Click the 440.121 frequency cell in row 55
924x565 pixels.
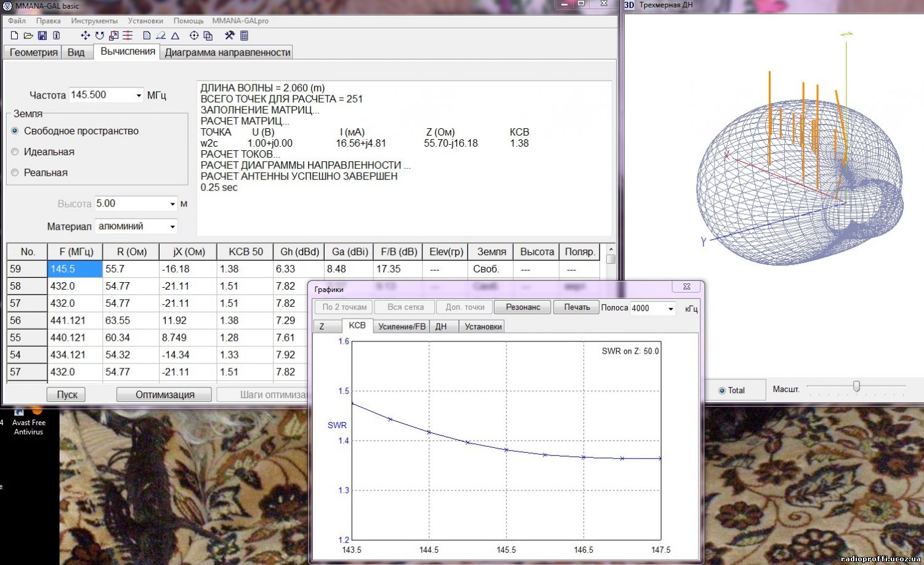[x=75, y=338]
